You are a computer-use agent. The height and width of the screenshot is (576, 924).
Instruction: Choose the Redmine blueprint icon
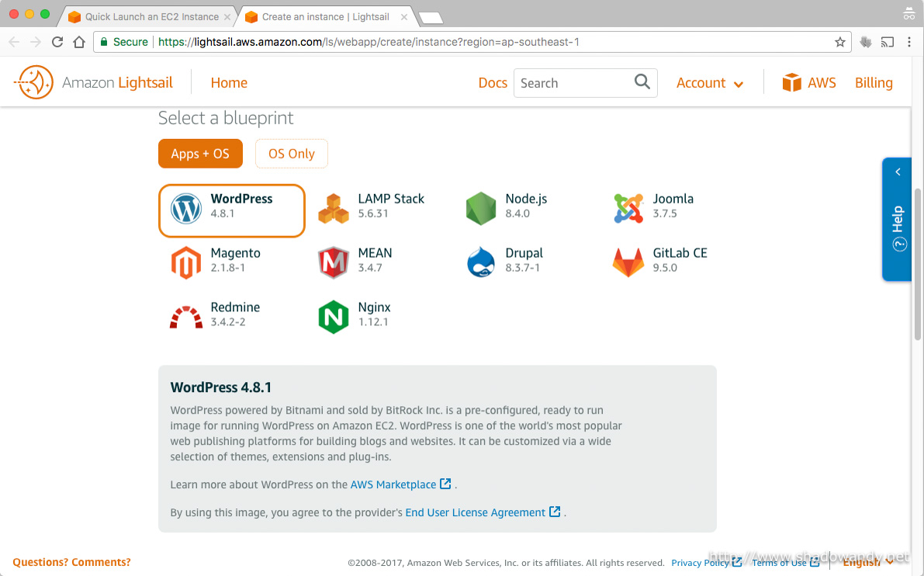[186, 317]
